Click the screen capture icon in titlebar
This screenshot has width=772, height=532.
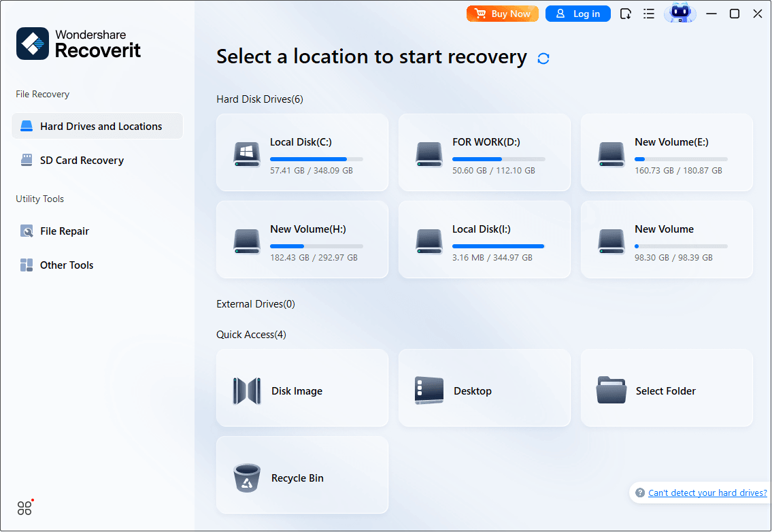click(625, 13)
